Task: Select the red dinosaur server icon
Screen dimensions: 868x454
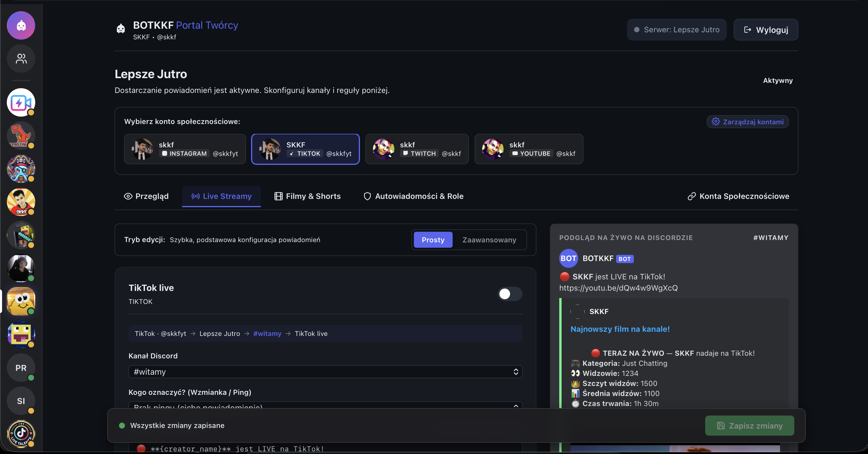Action: coord(21,135)
